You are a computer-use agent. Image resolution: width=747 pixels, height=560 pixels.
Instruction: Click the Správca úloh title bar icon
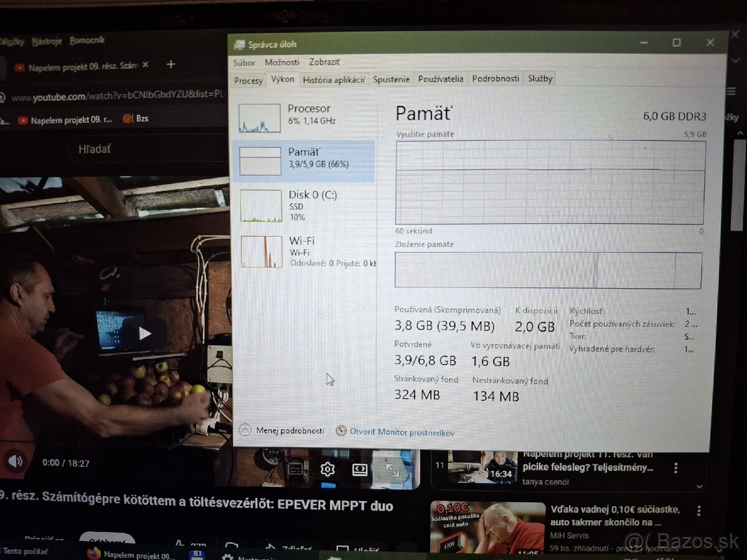239,44
